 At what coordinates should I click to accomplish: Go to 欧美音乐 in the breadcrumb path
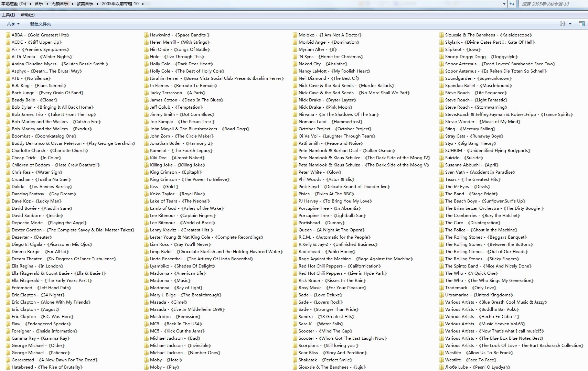85,4
